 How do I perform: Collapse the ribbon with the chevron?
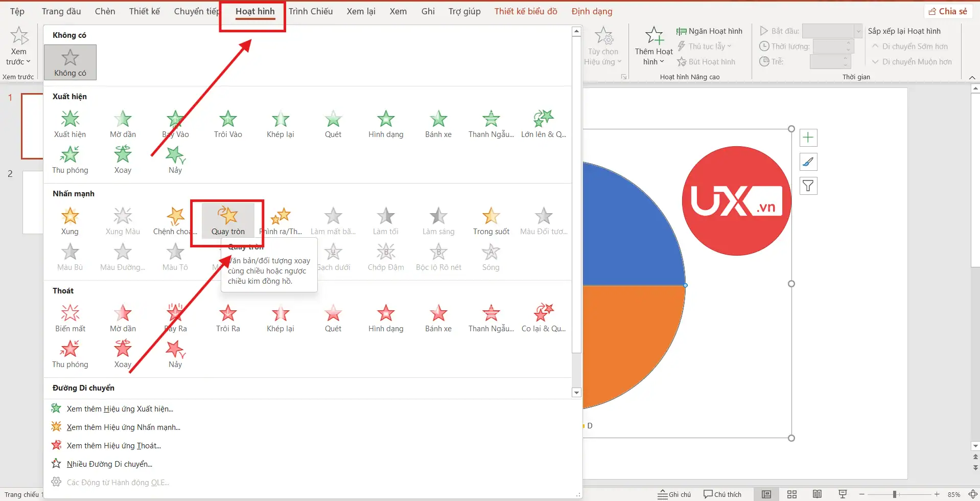972,77
